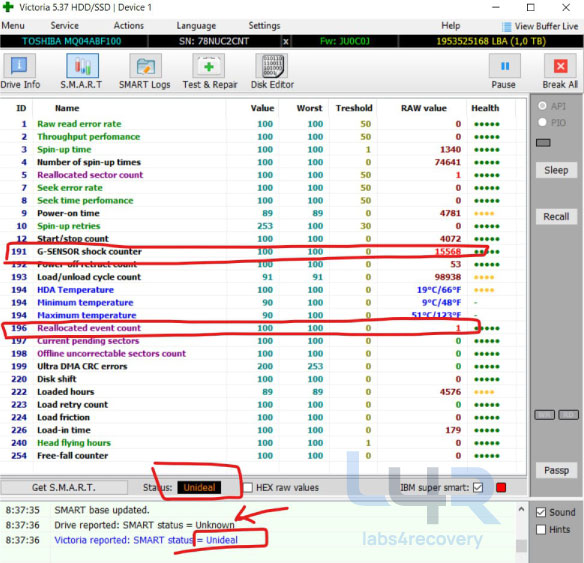584x563 pixels.
Task: Disable the Sound checkbox
Action: coord(541,512)
